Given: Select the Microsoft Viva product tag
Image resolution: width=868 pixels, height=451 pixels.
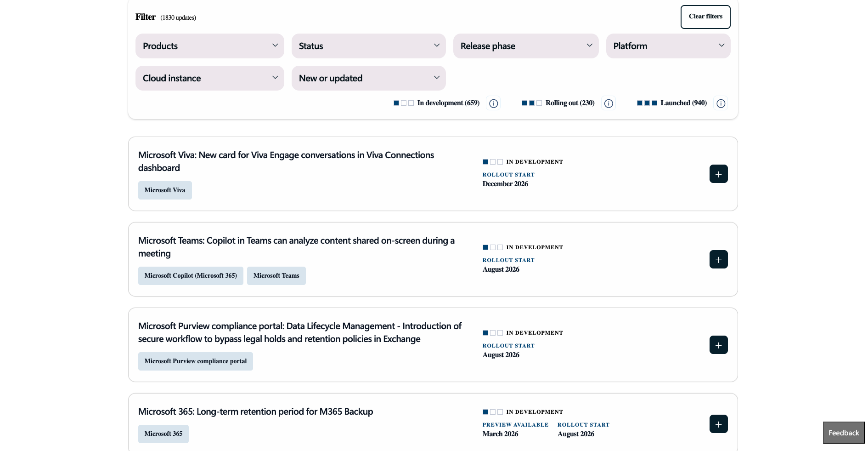Looking at the screenshot, I should tap(165, 190).
